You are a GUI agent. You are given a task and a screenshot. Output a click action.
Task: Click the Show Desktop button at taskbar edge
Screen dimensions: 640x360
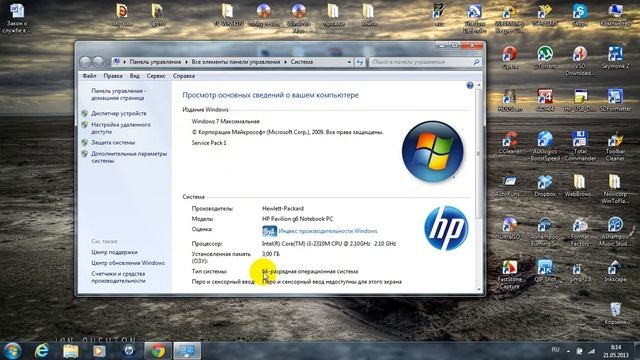[636, 351]
